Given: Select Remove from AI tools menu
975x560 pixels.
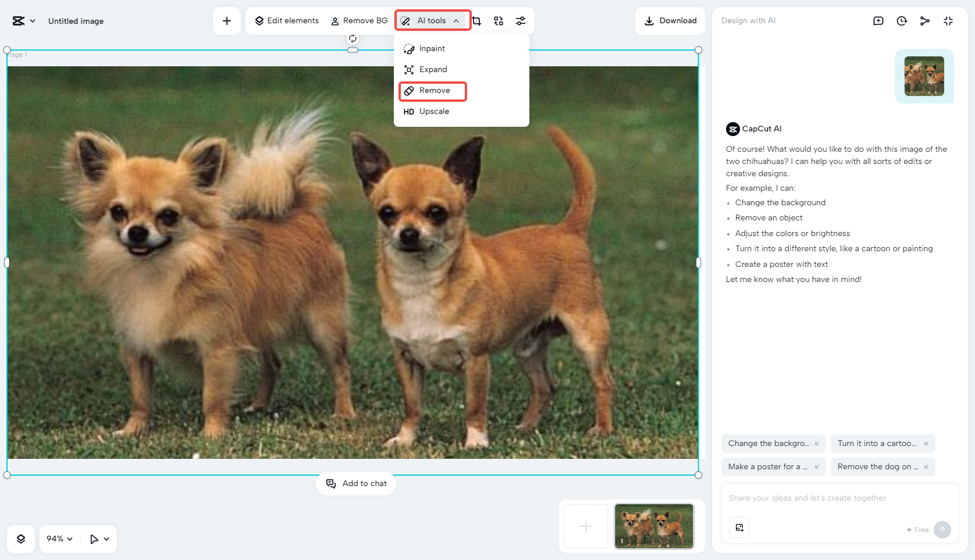Looking at the screenshot, I should (433, 91).
